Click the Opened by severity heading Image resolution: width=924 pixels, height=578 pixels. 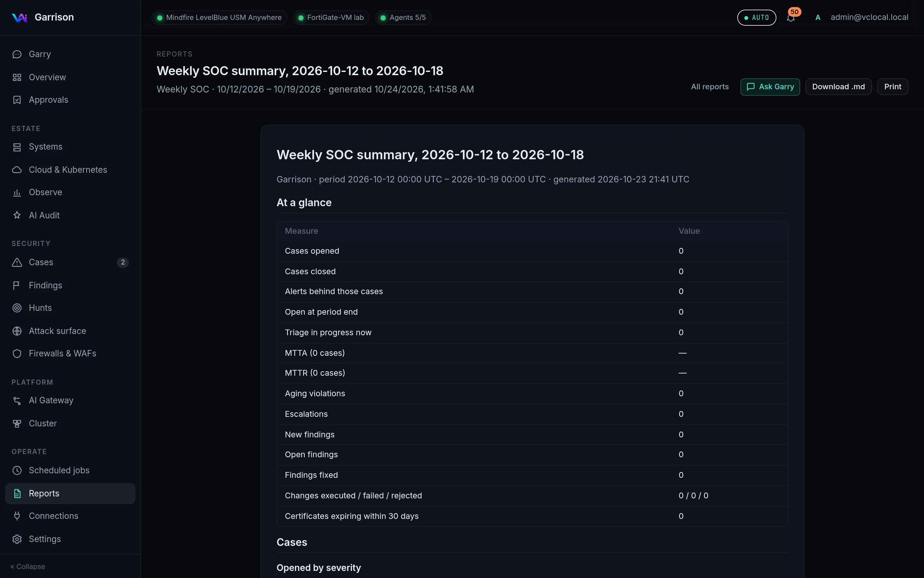coord(319,568)
